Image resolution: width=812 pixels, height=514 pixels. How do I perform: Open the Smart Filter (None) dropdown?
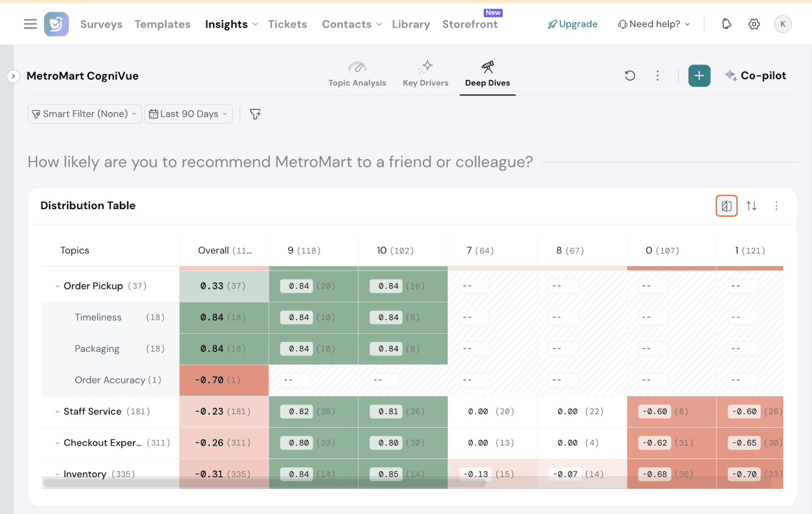(84, 114)
